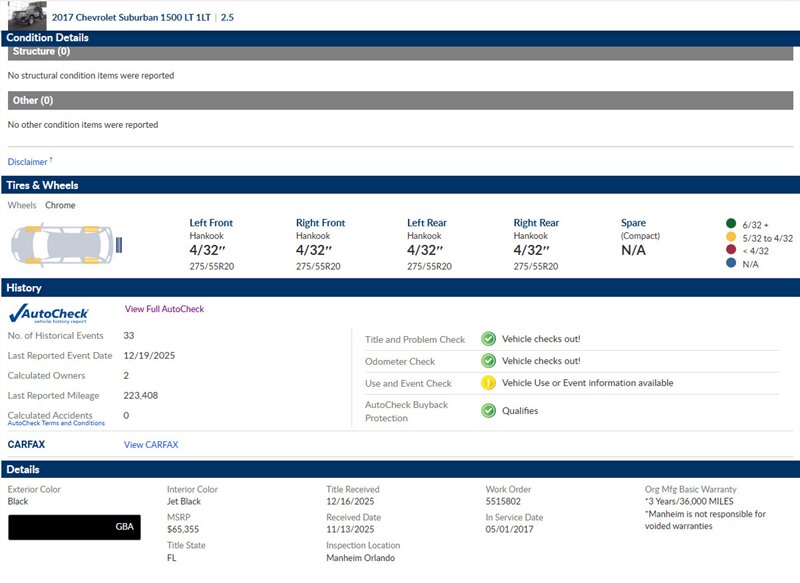Click the AutoCheck vehicle history logo
This screenshot has width=800, height=583.
[48, 312]
